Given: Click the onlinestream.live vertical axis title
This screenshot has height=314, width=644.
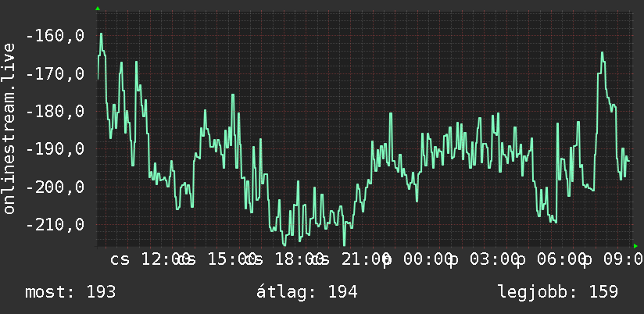Looking at the screenshot, I should click(x=9, y=128).
